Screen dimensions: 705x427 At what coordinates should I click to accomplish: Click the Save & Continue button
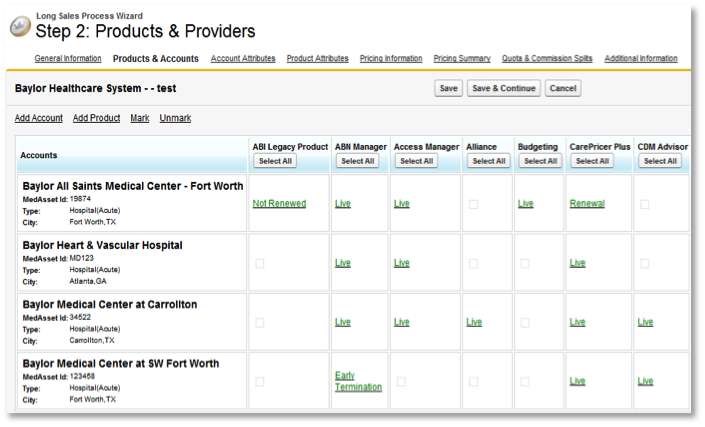(503, 89)
